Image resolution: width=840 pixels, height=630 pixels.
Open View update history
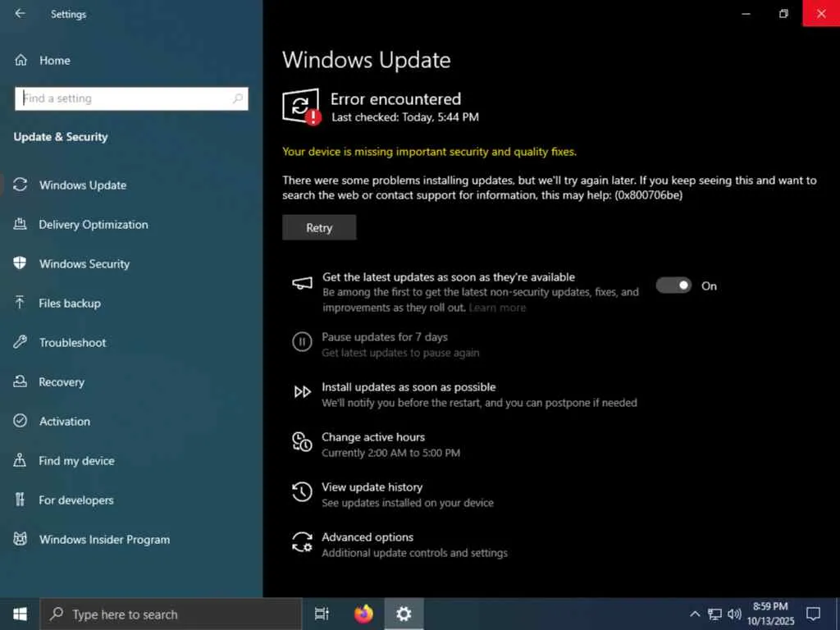(x=372, y=487)
